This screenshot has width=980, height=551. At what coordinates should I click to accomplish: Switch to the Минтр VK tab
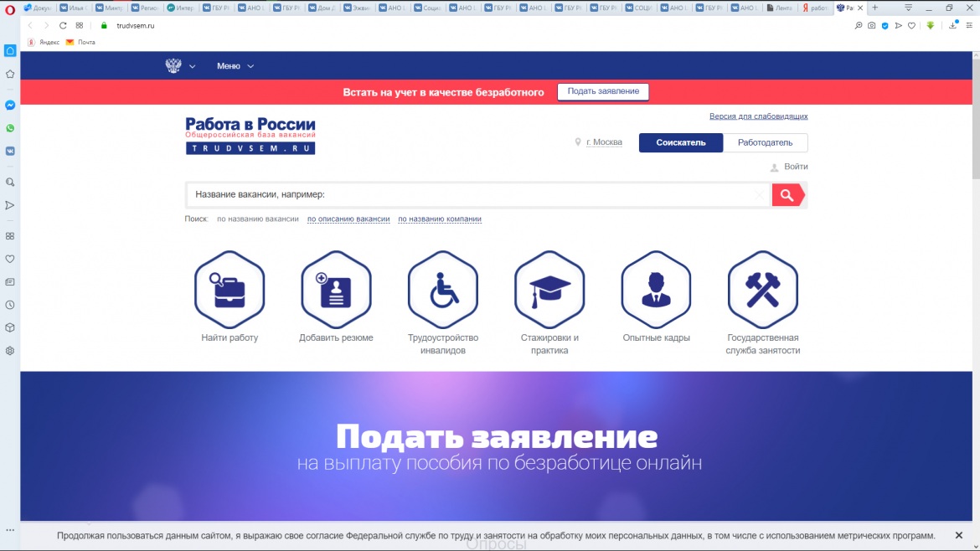coord(109,8)
